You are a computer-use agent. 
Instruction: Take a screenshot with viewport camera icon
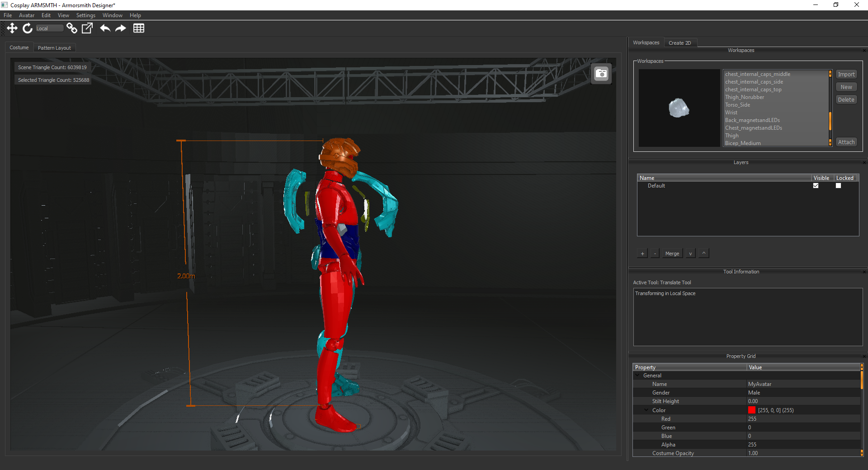(x=601, y=74)
